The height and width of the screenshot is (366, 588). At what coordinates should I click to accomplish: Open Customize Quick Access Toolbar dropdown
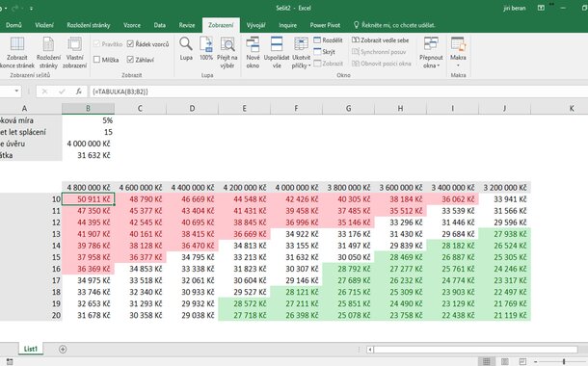pos(31,8)
